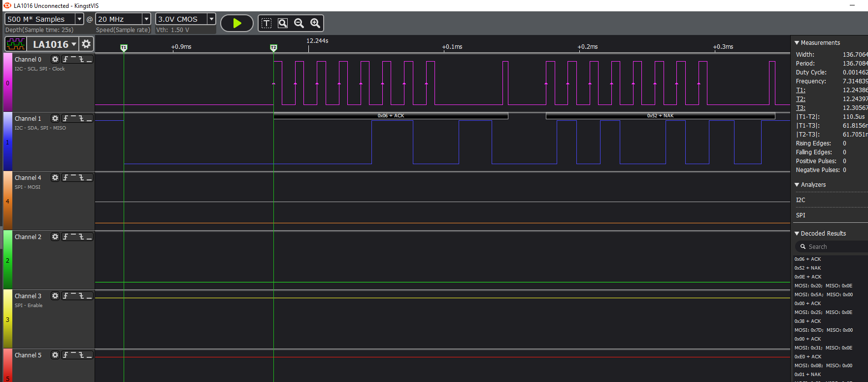Select '0xE0 + ACK' in decoded results
Image resolution: width=868 pixels, height=382 pixels.
808,357
